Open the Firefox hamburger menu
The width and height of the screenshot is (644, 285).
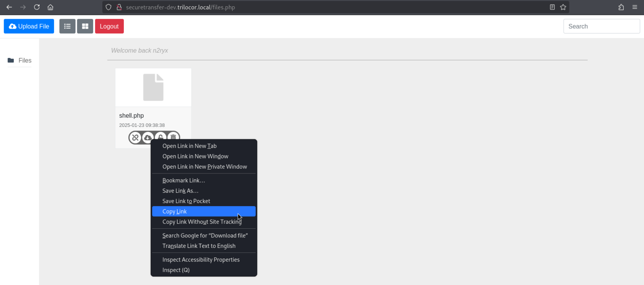635,7
